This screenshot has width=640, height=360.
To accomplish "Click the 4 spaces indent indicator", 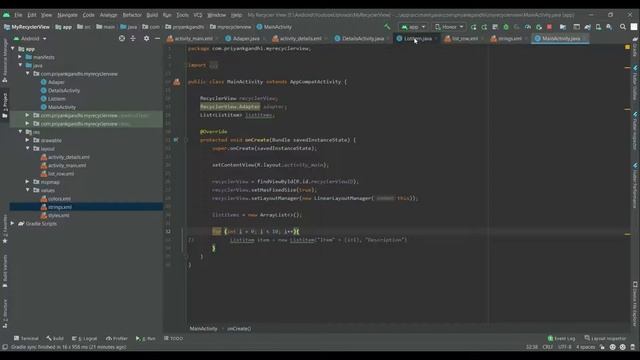I will 585,347.
